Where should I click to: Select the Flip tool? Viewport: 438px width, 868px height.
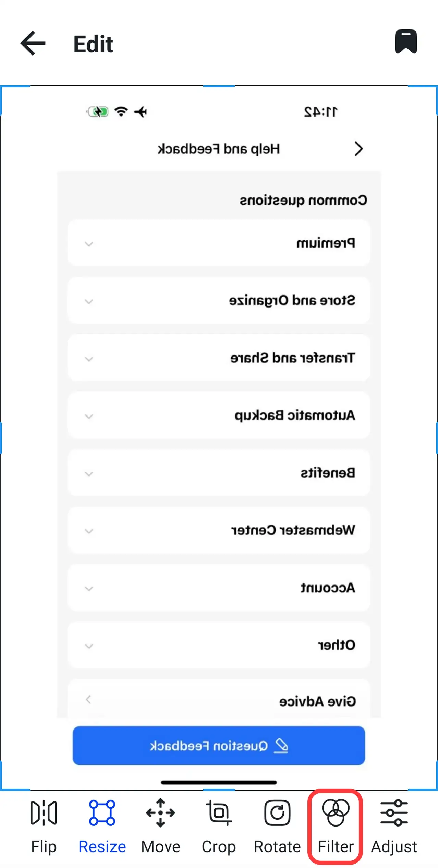[x=44, y=823]
